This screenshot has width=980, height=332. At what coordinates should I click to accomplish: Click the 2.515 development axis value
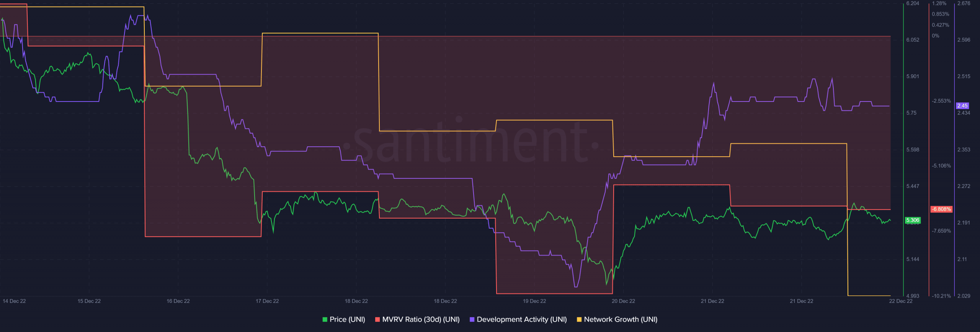(x=964, y=76)
